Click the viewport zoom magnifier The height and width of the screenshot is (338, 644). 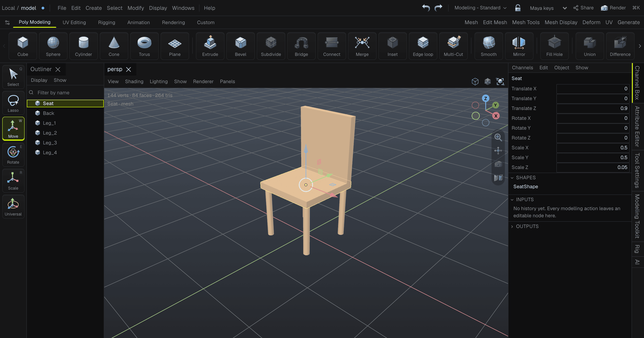point(498,137)
